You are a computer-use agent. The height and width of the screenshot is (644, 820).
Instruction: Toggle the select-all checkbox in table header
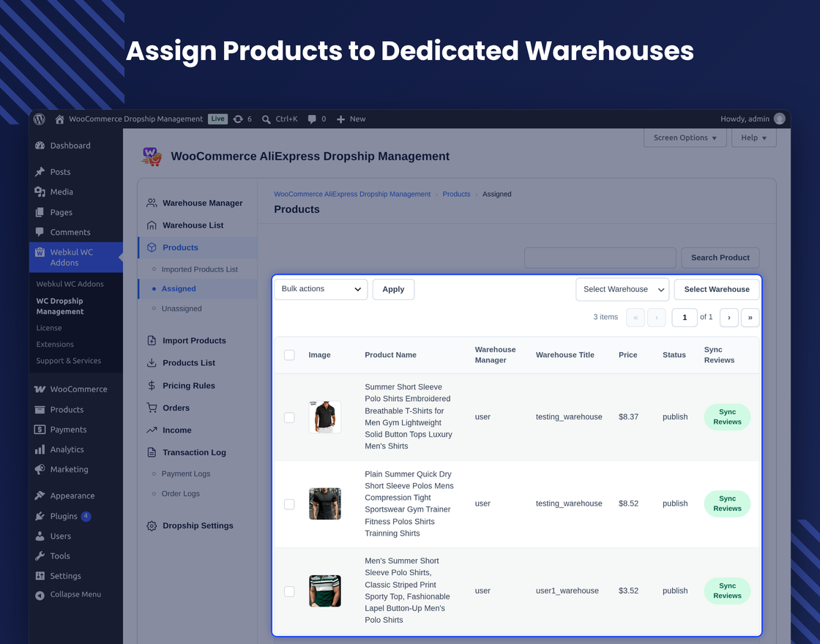289,355
